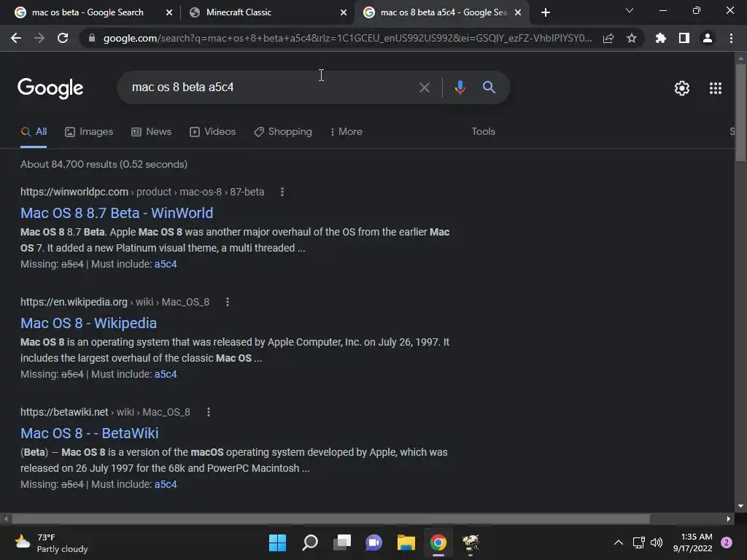Screen dimensions: 747x560
Task: Switch to Images results
Action: [89, 132]
